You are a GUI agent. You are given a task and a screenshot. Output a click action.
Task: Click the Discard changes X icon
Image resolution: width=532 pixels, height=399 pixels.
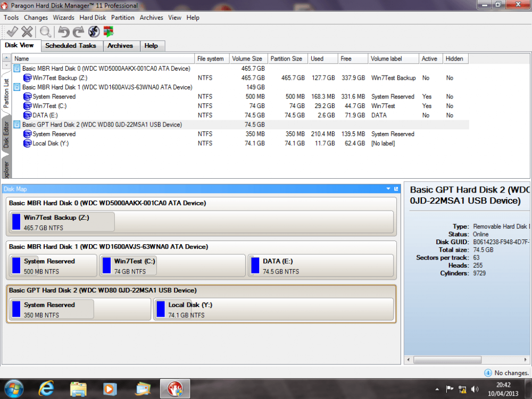click(x=27, y=31)
